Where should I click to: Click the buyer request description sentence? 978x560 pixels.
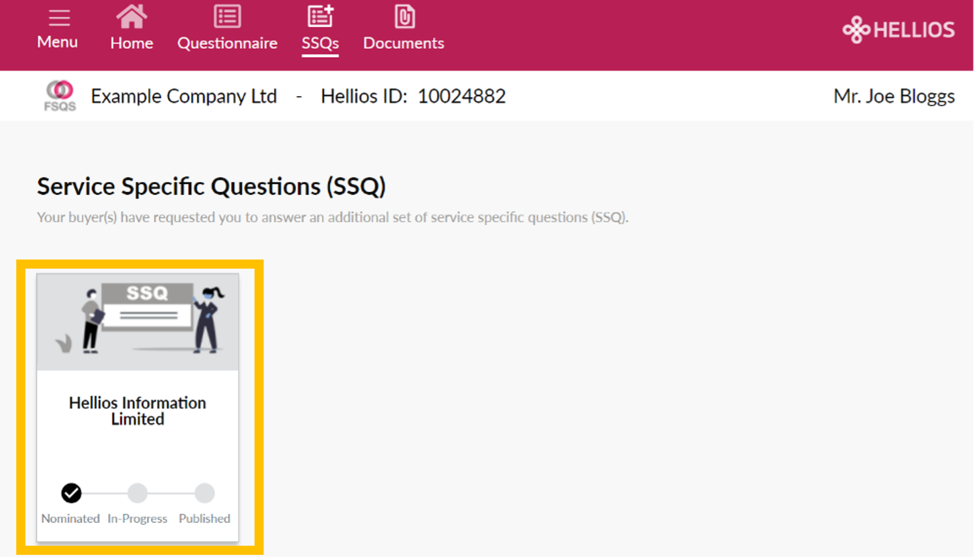click(333, 217)
